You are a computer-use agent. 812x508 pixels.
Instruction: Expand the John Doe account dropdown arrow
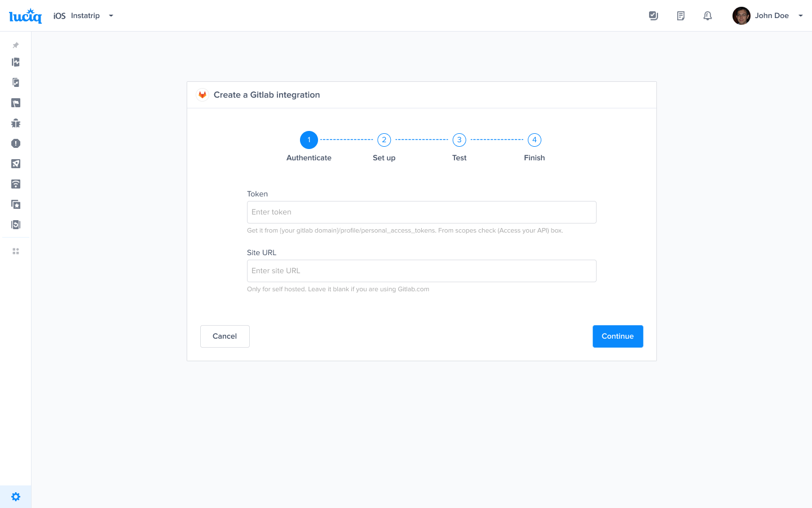point(801,16)
